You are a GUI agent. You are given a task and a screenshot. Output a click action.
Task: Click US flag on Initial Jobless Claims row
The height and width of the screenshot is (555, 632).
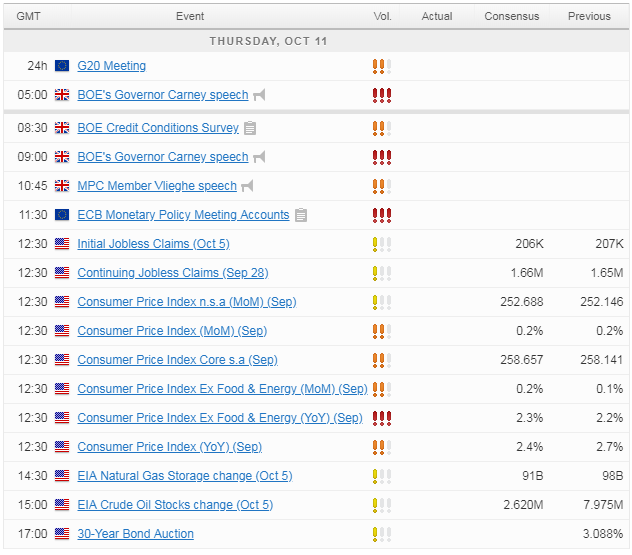(62, 244)
